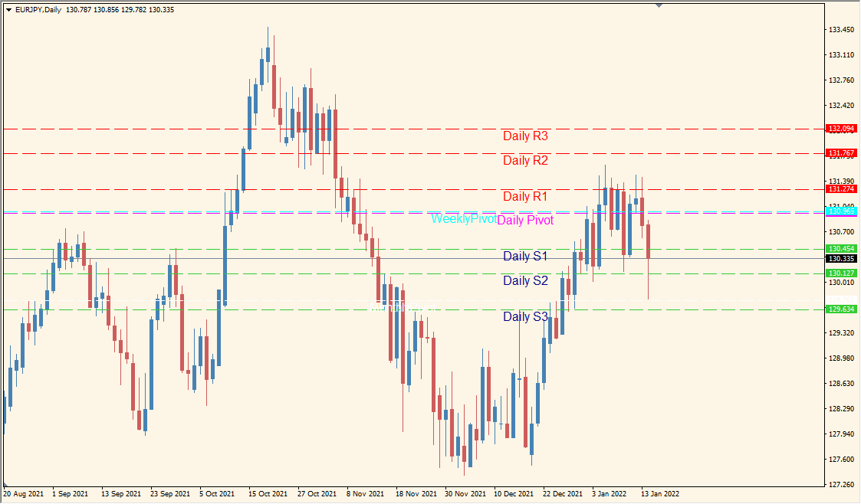861x504 pixels.
Task: Click the 18 Nov 2021 date label
Action: pyautogui.click(x=416, y=493)
